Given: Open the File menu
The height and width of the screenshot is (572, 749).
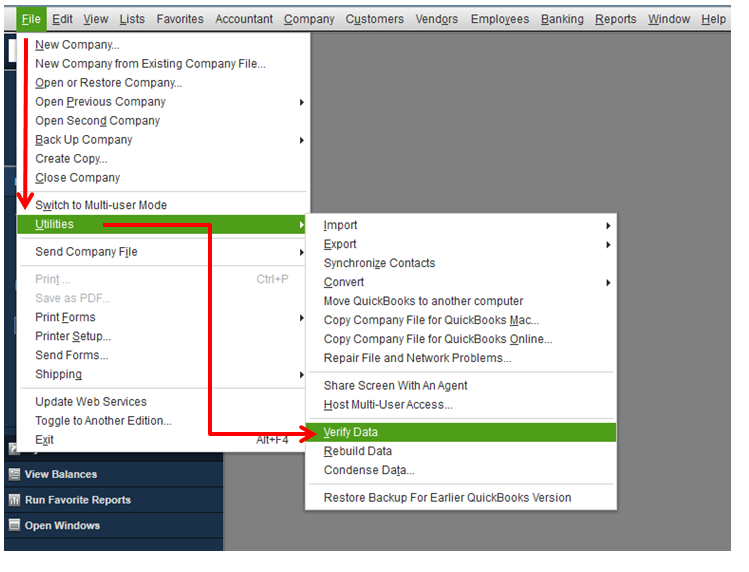Looking at the screenshot, I should [31, 19].
